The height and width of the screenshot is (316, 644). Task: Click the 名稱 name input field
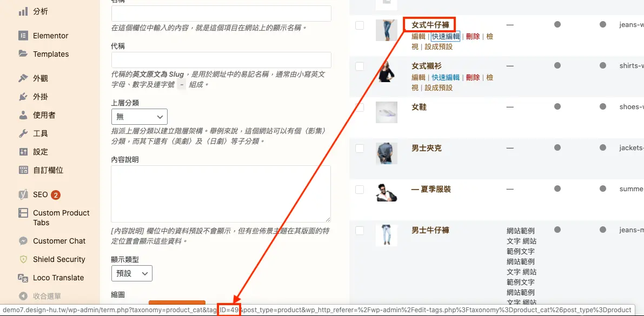pyautogui.click(x=221, y=14)
